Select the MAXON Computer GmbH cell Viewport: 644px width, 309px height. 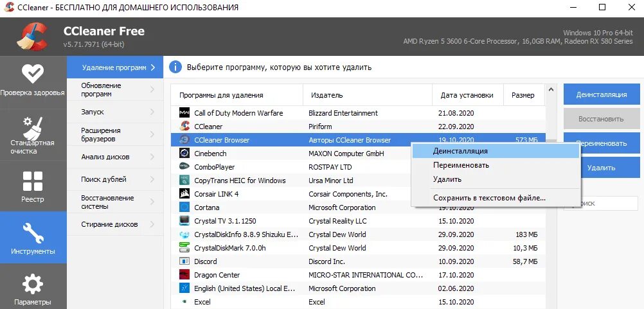[346, 154]
